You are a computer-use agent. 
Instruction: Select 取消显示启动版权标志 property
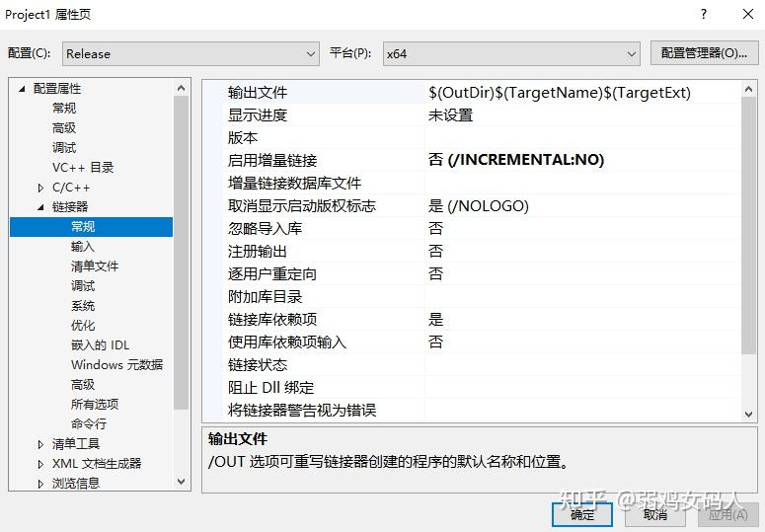301,205
